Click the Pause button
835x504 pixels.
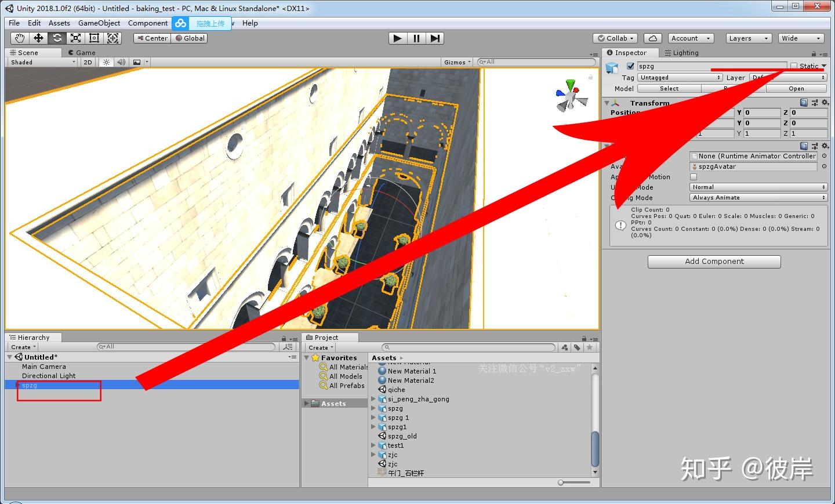[x=416, y=38]
